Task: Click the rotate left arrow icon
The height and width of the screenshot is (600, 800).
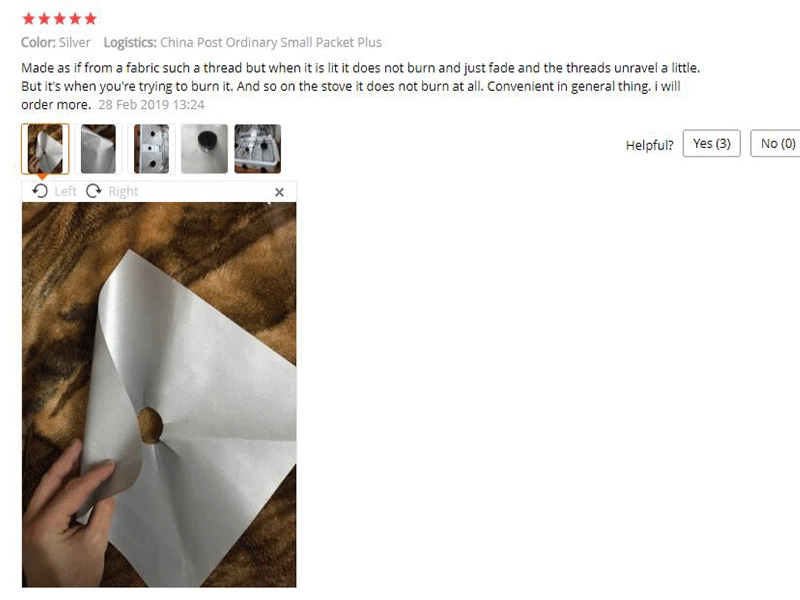Action: click(40, 191)
